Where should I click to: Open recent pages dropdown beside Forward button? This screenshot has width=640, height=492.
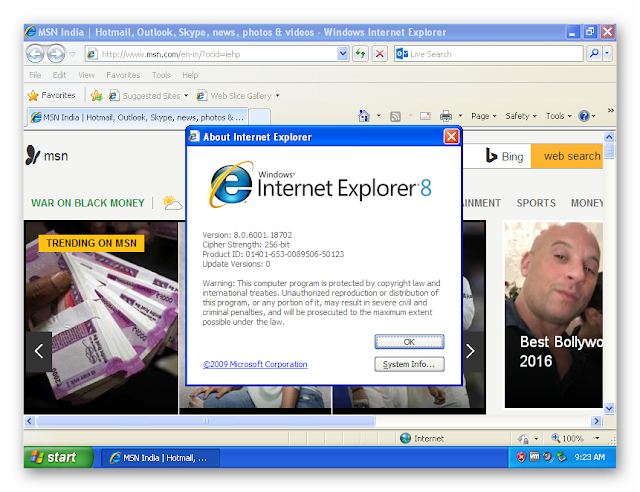[x=72, y=54]
